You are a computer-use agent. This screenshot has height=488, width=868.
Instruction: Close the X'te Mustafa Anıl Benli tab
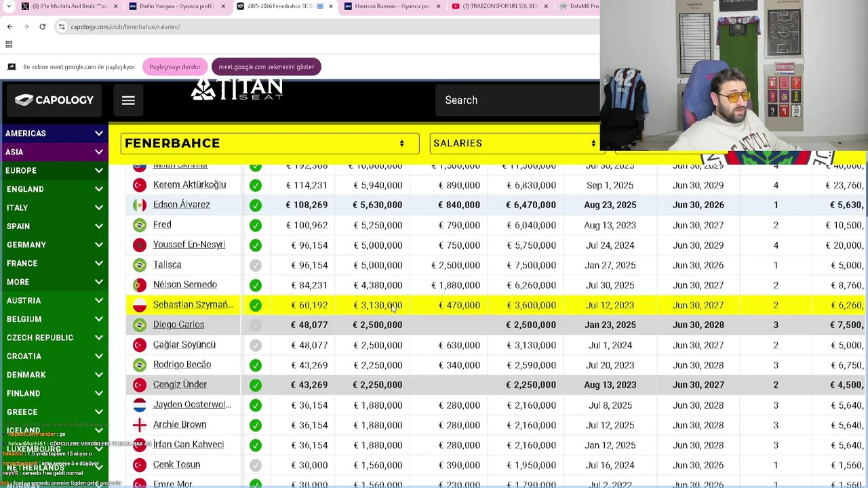(x=115, y=6)
